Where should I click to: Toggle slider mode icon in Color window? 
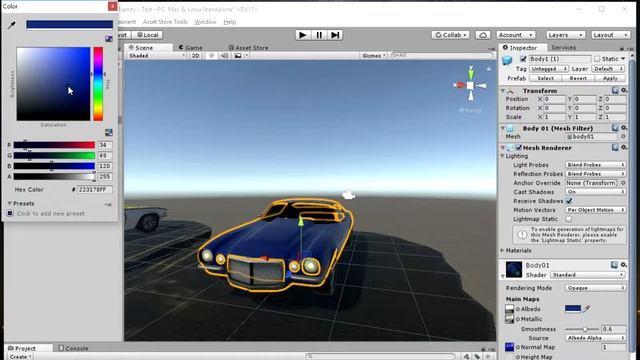109,132
